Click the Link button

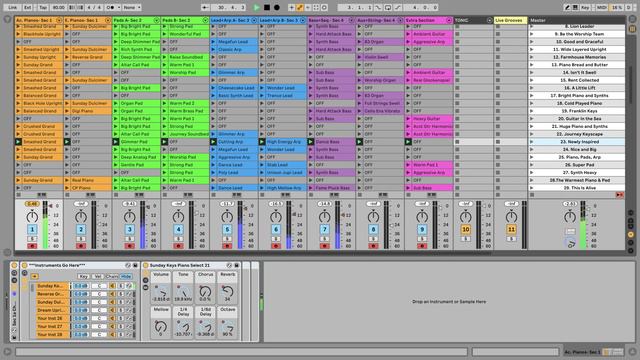(x=13, y=7)
